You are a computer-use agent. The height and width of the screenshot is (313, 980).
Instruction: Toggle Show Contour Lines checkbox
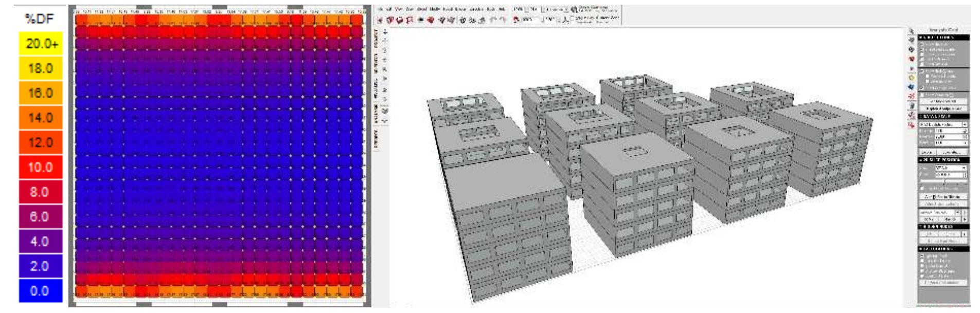coord(922,54)
